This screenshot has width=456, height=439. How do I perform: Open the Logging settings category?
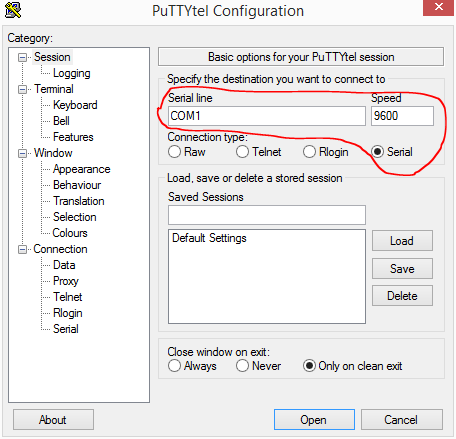pyautogui.click(x=72, y=73)
